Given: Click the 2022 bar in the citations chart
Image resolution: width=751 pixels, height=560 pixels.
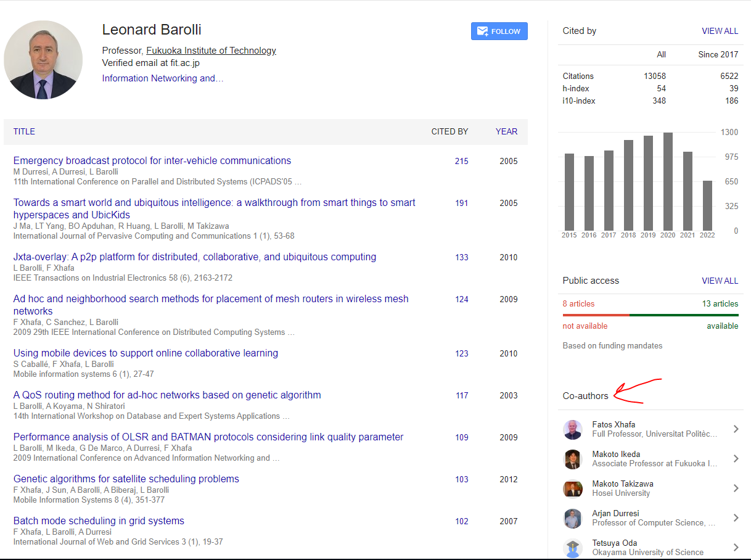Looking at the screenshot, I should pos(707,204).
